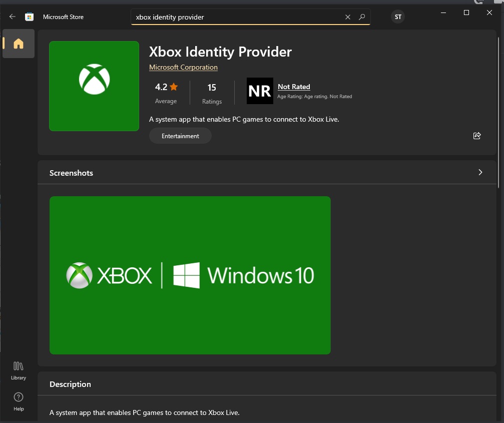
Task: Click in the search input field
Action: point(235,17)
